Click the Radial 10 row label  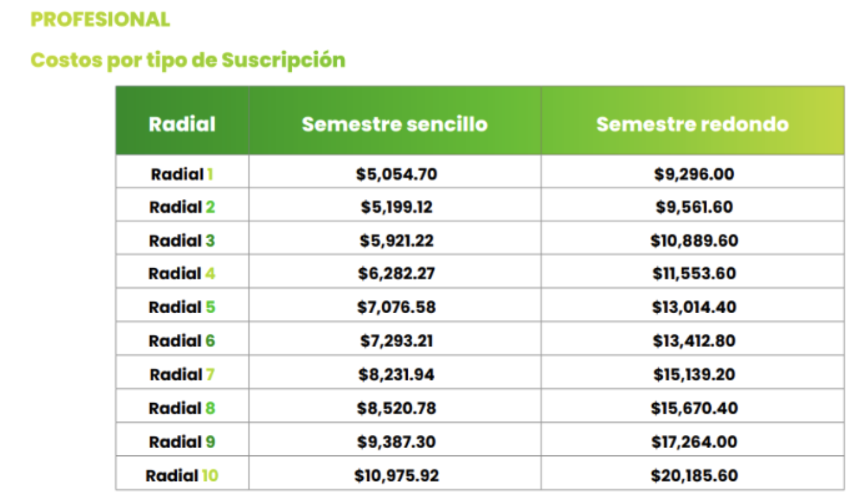182,475
